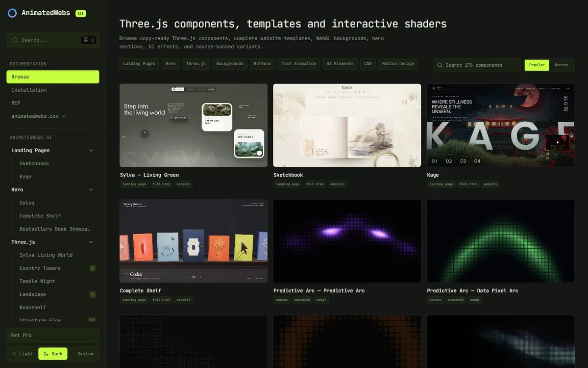Open Kage preview thumbnail

click(x=501, y=125)
